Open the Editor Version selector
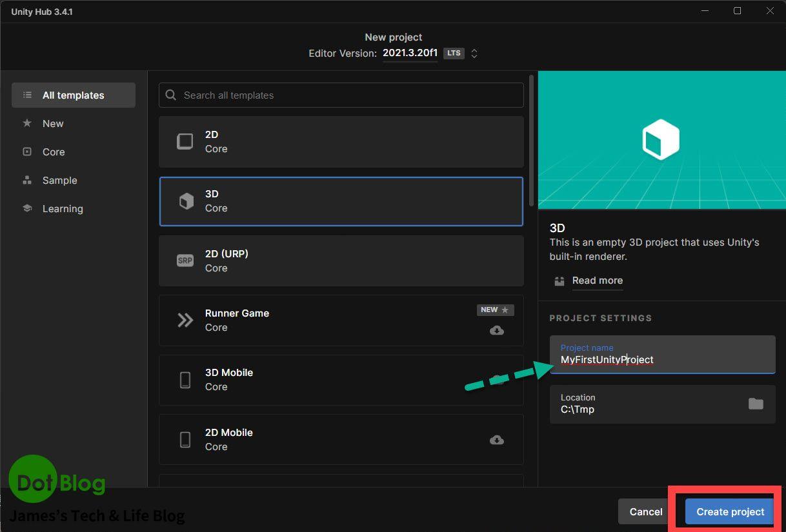The image size is (786, 532). click(x=410, y=53)
